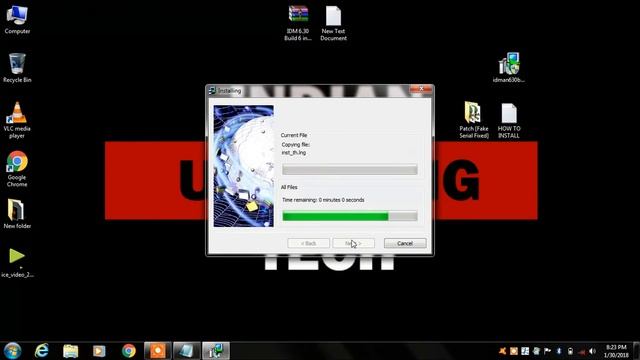Switch to the orange recorder taskbar app

158,351
